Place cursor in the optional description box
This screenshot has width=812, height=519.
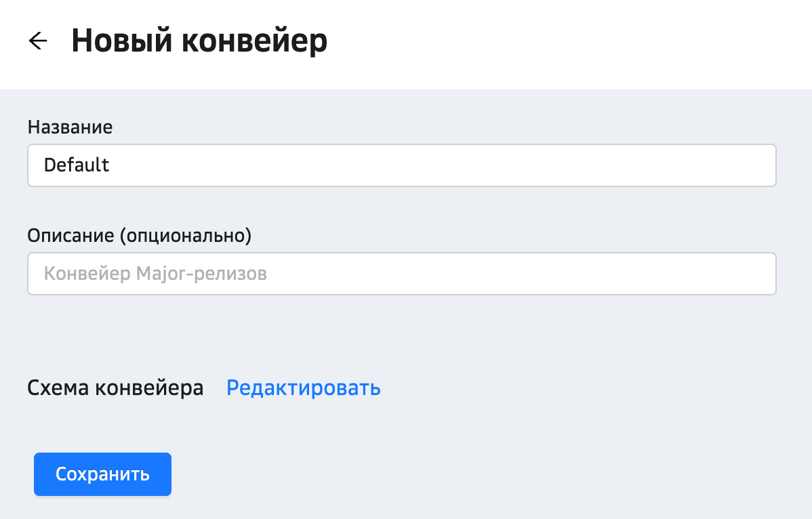point(401,274)
